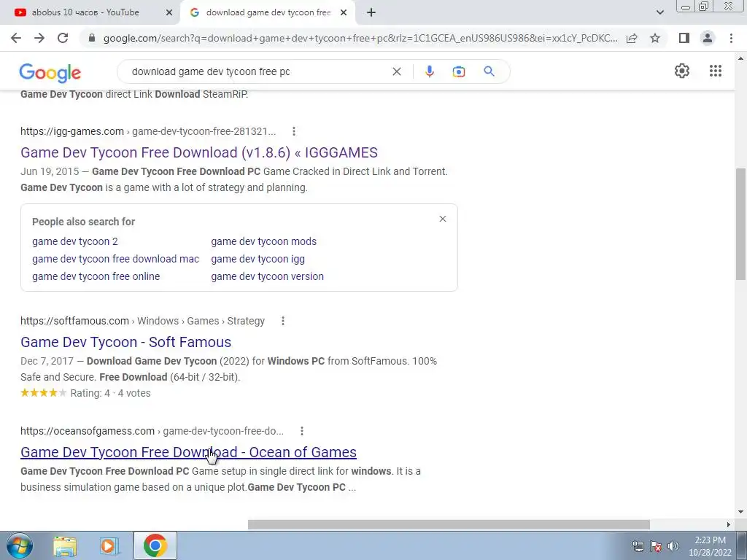Open Chrome side panel
747x560 pixels.
(x=684, y=38)
